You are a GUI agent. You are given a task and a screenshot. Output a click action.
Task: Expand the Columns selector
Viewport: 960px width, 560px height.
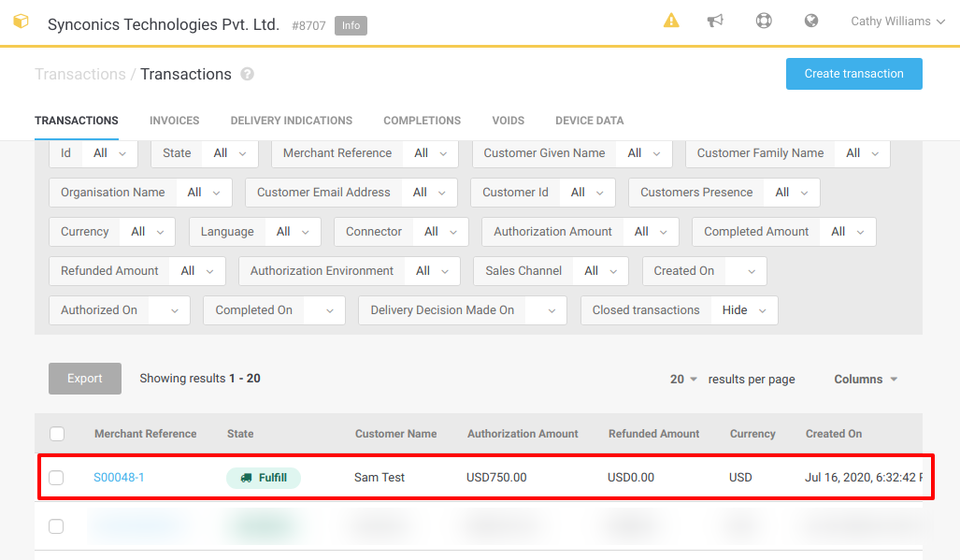[866, 380]
